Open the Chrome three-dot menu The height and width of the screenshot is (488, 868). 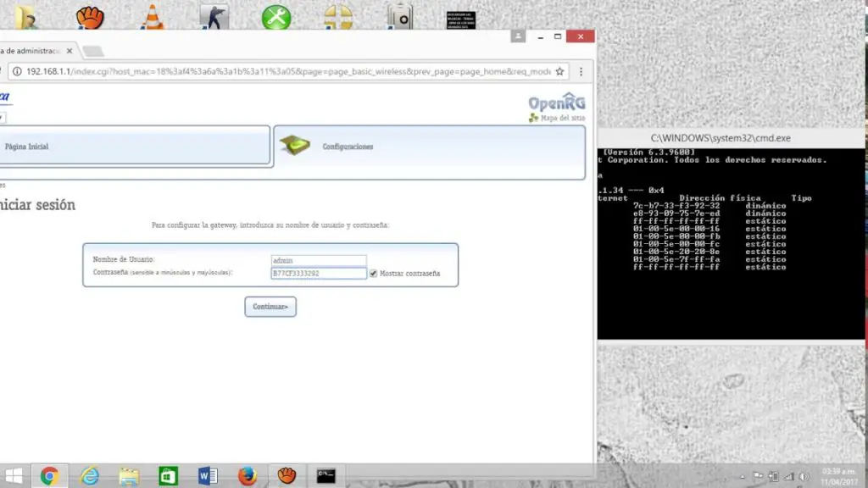point(581,72)
